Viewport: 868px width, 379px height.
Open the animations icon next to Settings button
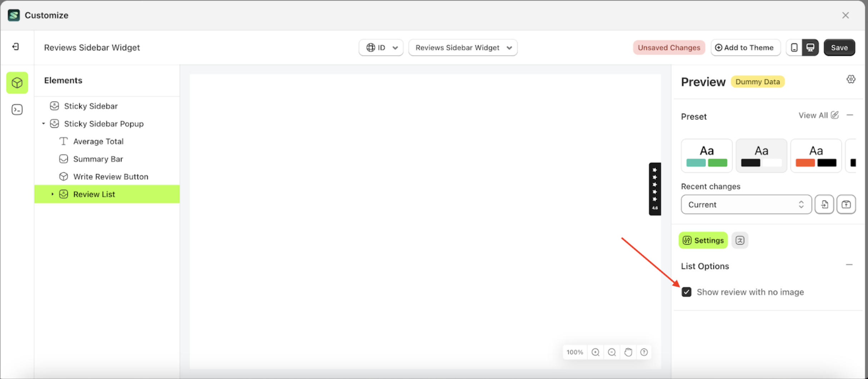[740, 240]
